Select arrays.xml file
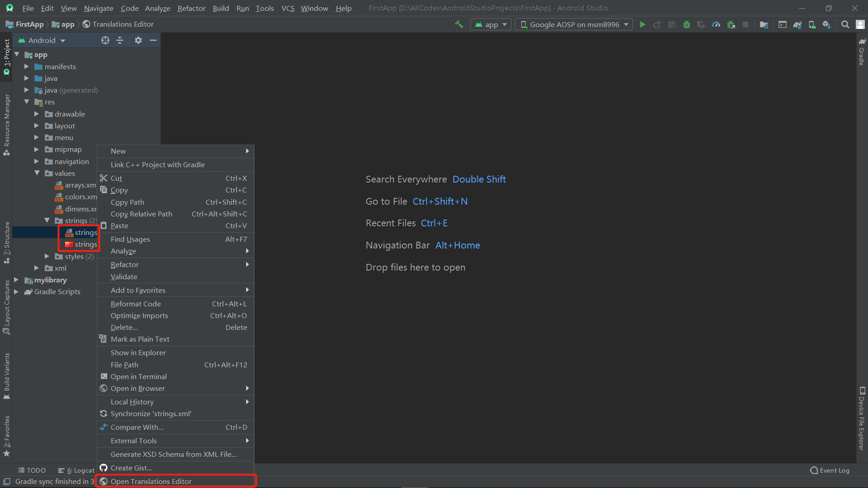The height and width of the screenshot is (488, 868). (x=76, y=185)
